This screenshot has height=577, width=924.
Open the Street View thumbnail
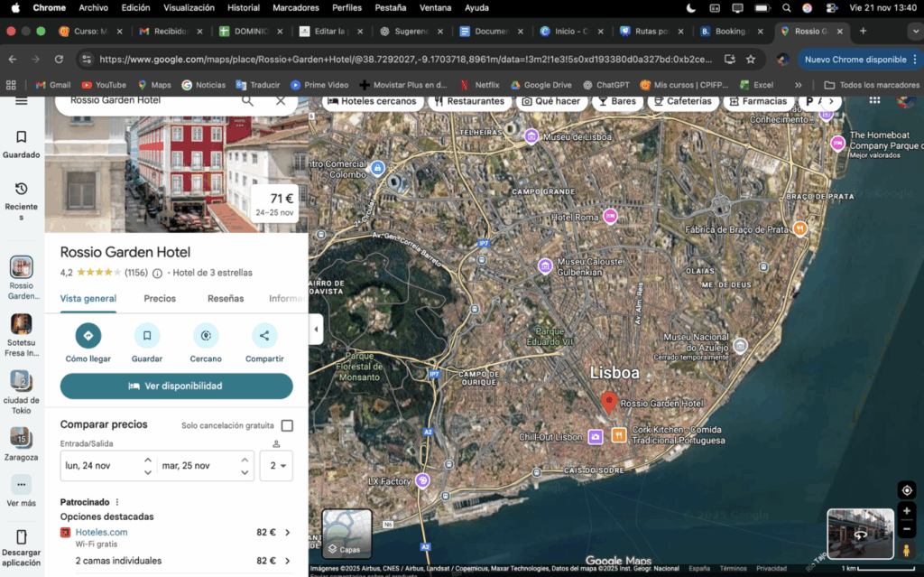pyautogui.click(x=860, y=534)
